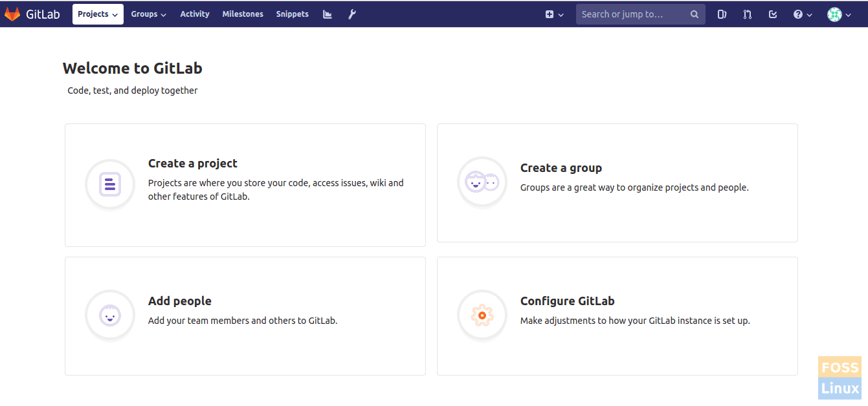This screenshot has width=868, height=406.
Task: Click the GitLab wordmark text
Action: click(x=43, y=14)
